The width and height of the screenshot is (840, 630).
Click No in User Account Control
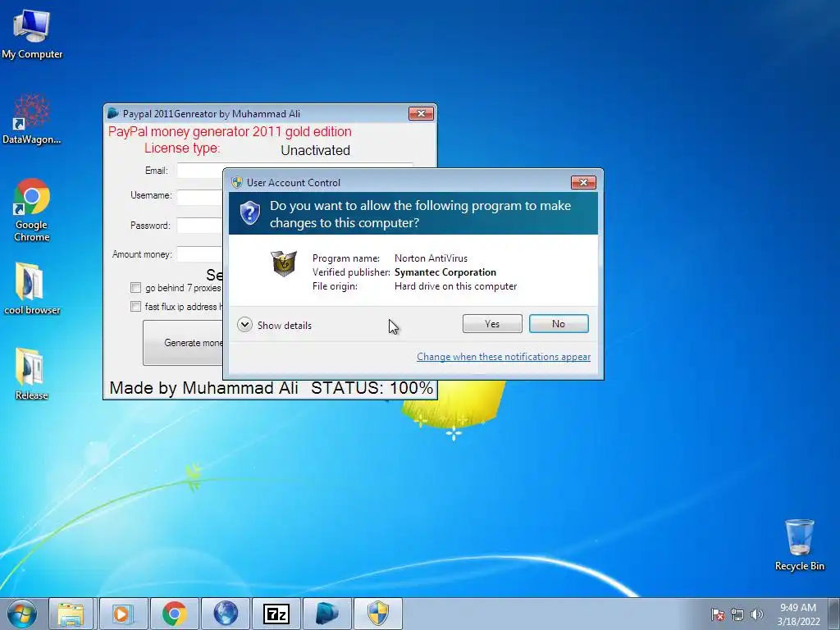559,323
